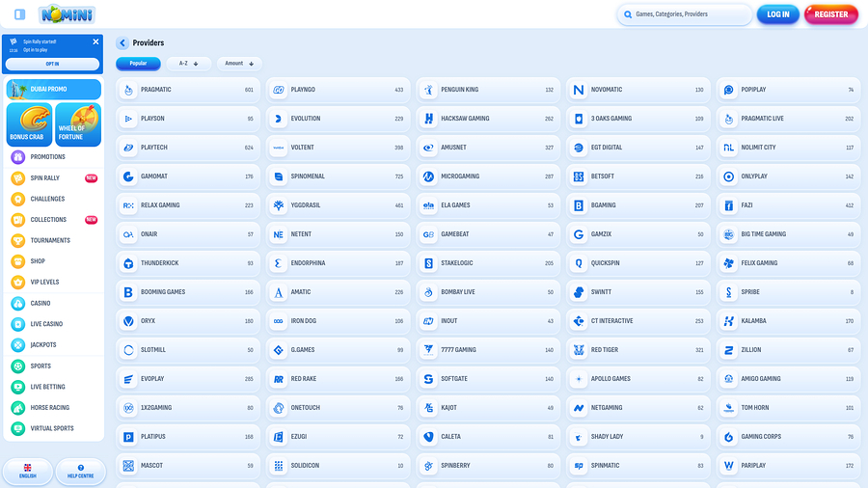The height and width of the screenshot is (488, 868).
Task: Click the Nomini logo
Action: click(x=67, y=14)
